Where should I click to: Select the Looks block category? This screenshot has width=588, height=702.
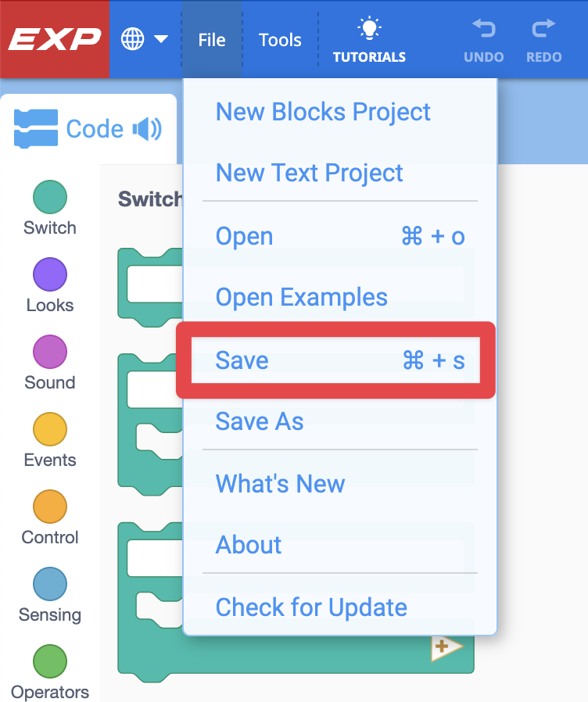49,275
